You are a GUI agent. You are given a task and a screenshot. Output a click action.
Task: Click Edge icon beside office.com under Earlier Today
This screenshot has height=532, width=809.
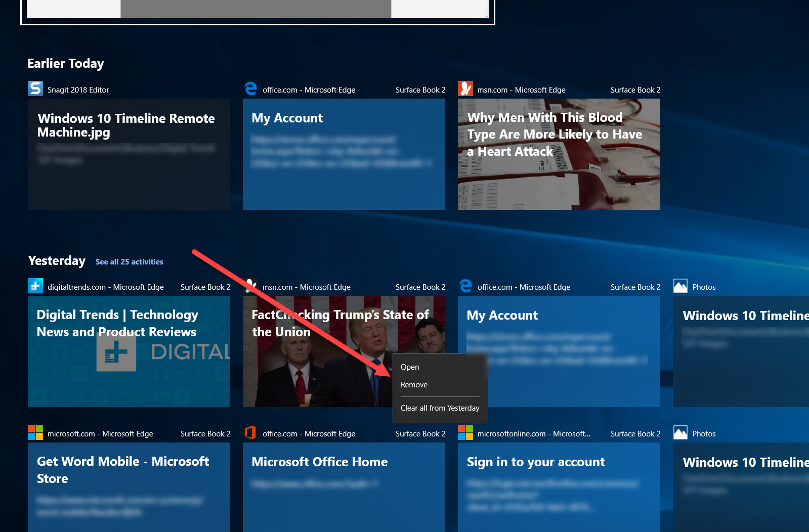250,88
